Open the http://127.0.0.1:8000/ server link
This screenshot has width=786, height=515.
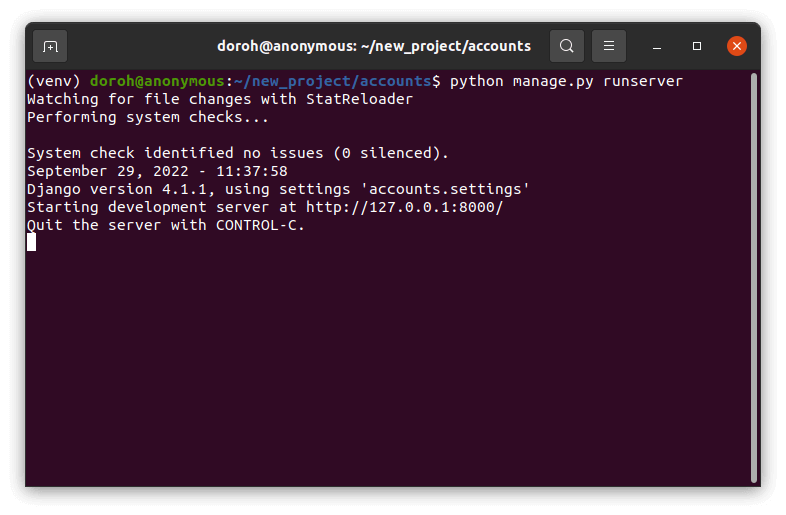tap(404, 207)
